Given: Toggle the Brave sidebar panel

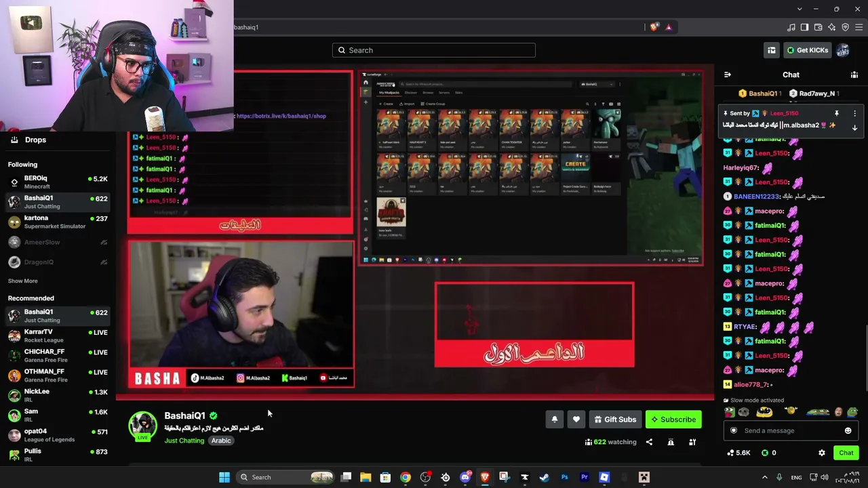Looking at the screenshot, I should [804, 27].
